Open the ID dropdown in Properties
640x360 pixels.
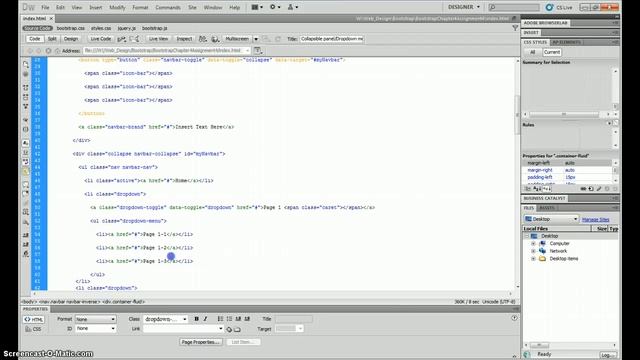[96, 329]
